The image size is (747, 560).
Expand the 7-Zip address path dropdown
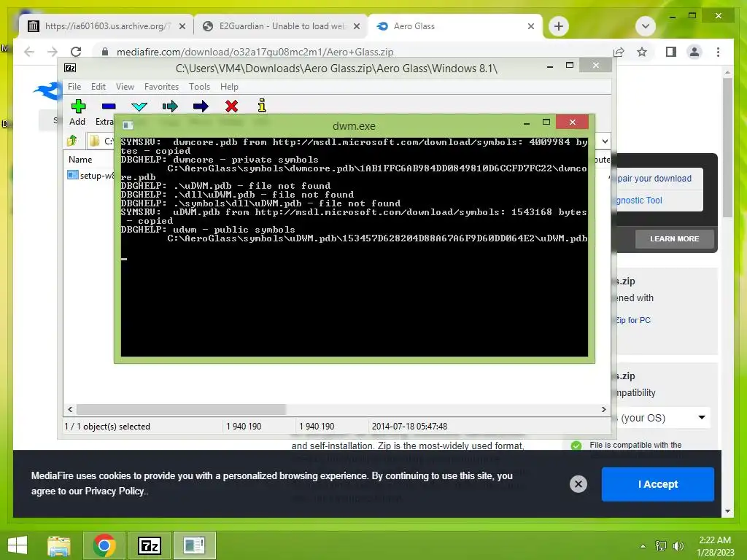pos(605,141)
